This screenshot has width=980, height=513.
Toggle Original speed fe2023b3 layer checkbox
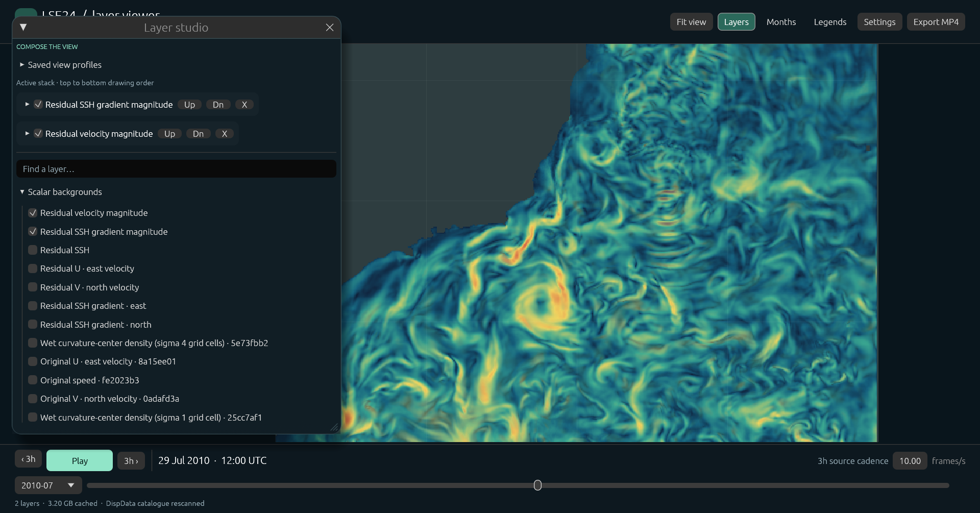[x=33, y=380]
